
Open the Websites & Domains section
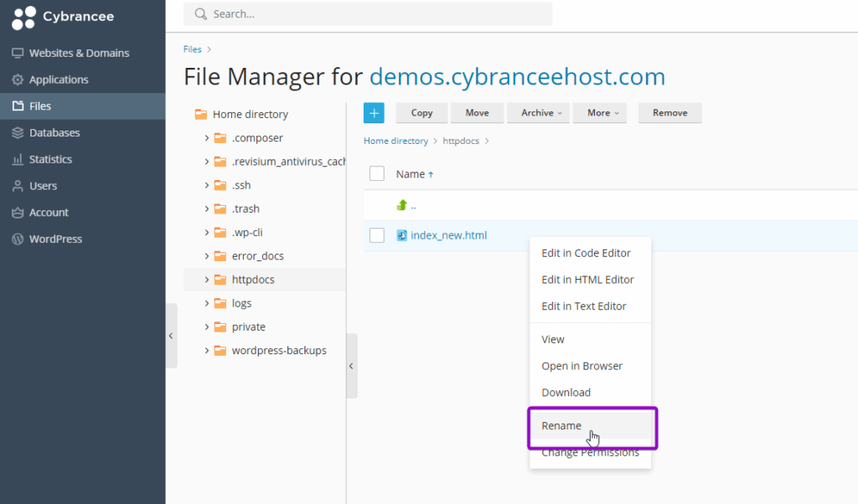[x=83, y=53]
